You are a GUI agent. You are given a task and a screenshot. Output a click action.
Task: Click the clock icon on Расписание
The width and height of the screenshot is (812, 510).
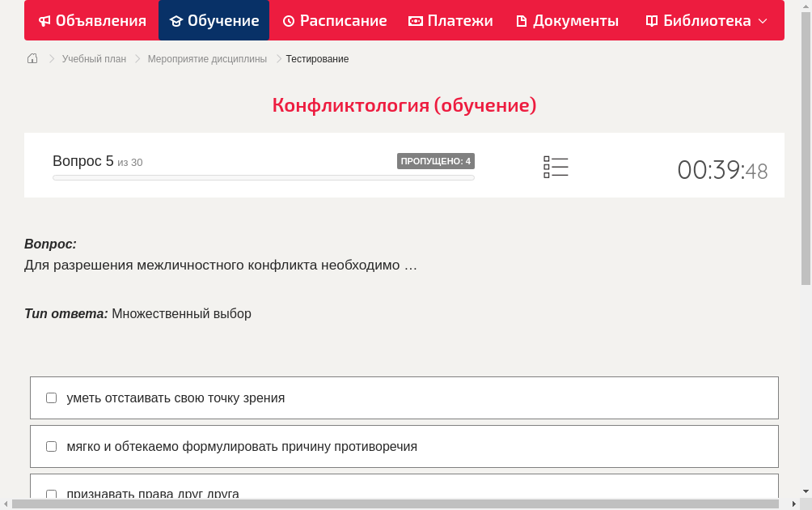coord(288,20)
